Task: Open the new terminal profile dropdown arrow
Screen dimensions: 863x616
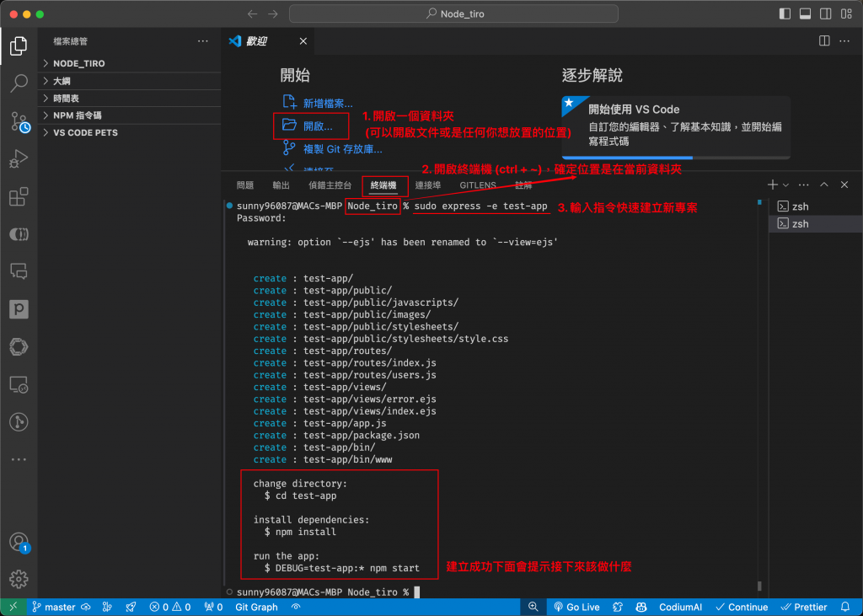Action: [786, 185]
